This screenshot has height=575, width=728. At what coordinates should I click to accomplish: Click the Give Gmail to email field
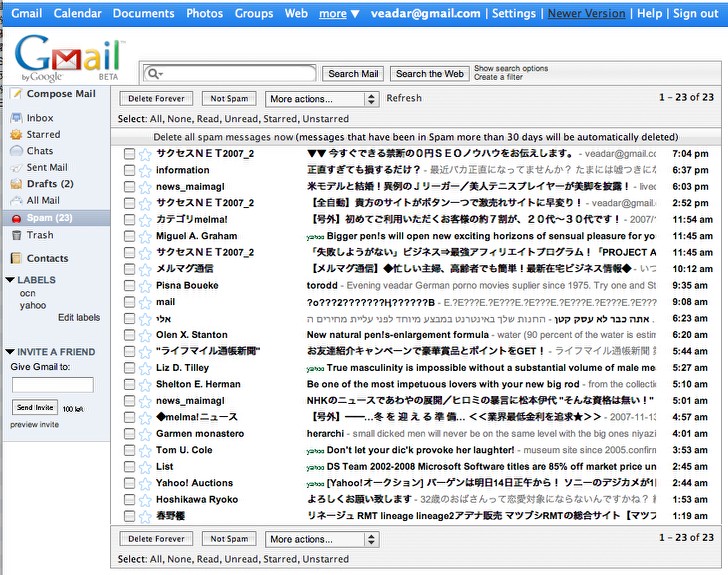pos(52,385)
